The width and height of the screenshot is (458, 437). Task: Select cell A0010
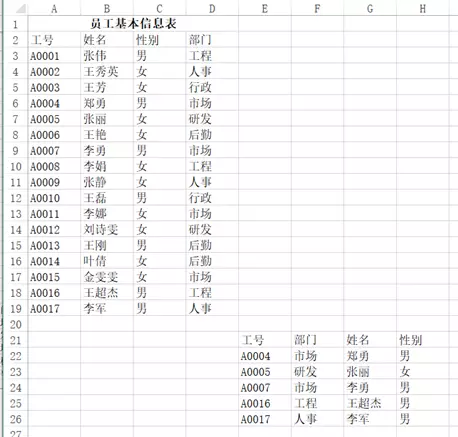tap(54, 198)
